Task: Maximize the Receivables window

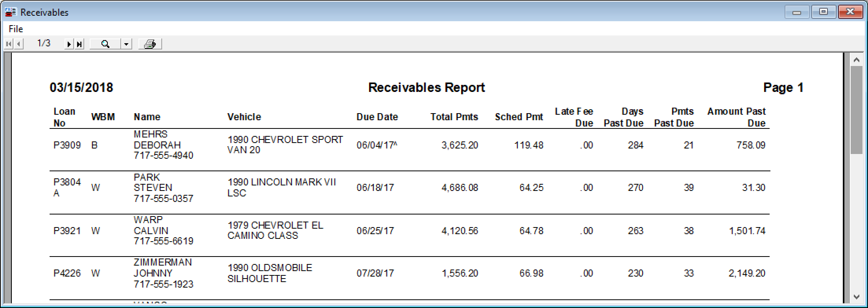Action: 823,12
